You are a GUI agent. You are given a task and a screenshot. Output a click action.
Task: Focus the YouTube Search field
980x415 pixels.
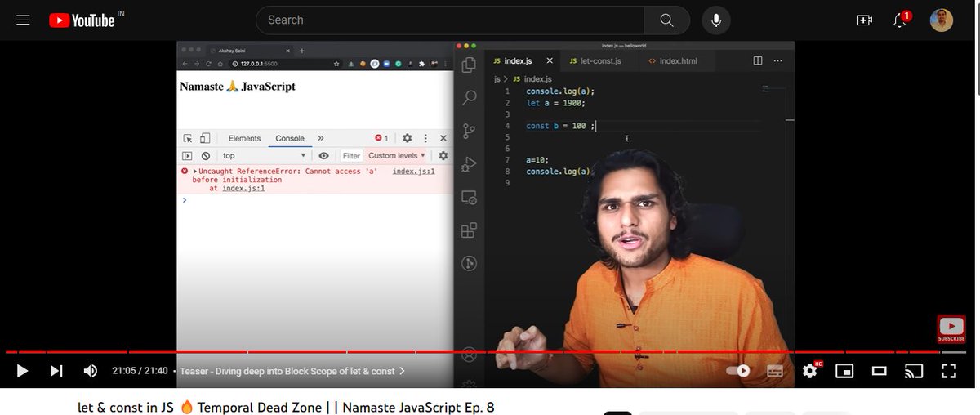[x=450, y=20]
